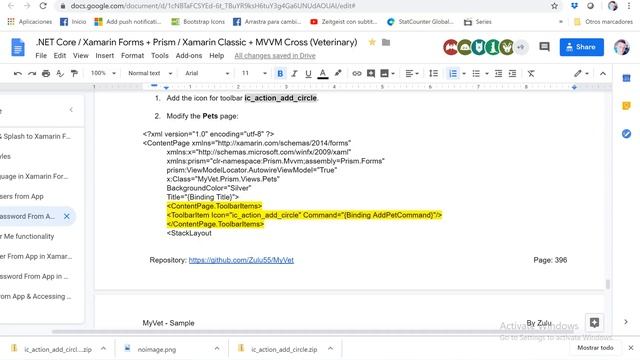Open the zoom 100% dropdown

coord(103,73)
